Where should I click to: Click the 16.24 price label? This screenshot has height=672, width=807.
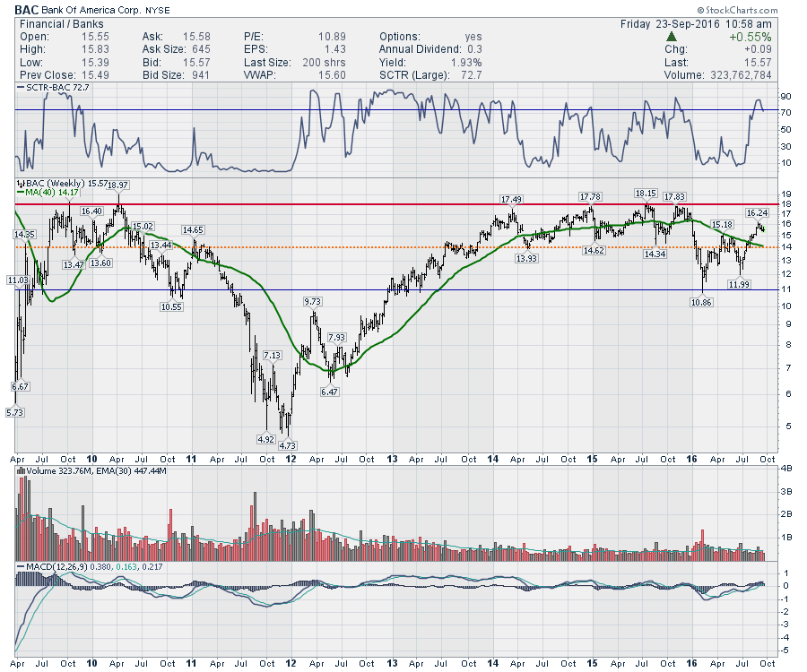[757, 212]
